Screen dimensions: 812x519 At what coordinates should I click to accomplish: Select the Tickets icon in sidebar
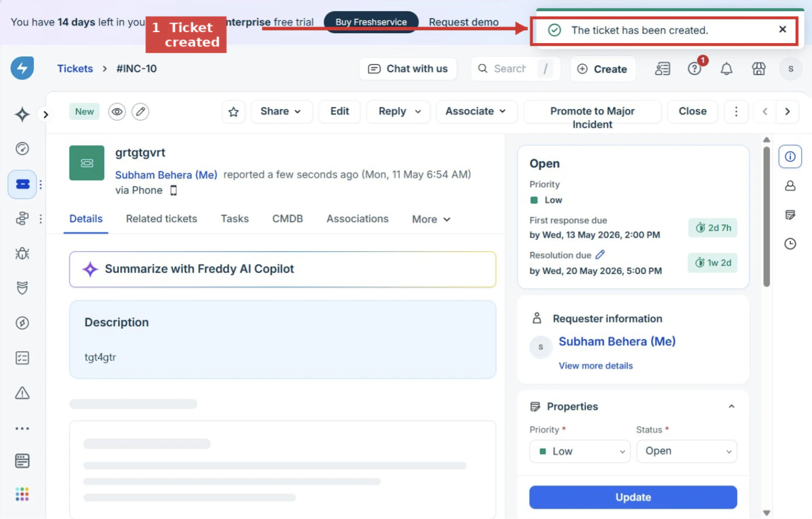[x=22, y=184]
